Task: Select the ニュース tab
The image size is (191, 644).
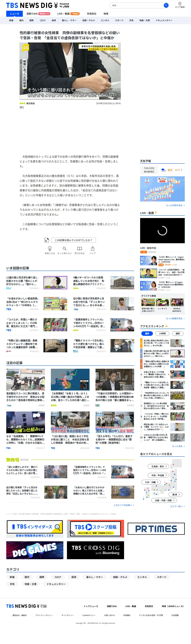Action: (x=14, y=14)
